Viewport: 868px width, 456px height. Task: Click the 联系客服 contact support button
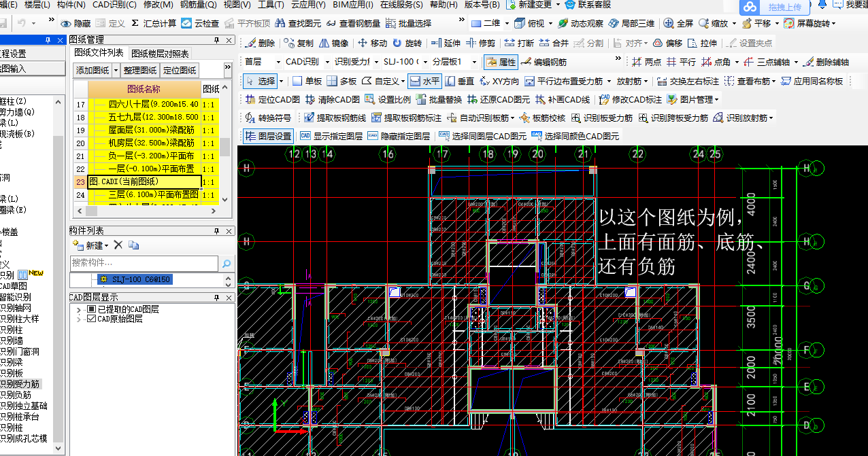pyautogui.click(x=588, y=5)
